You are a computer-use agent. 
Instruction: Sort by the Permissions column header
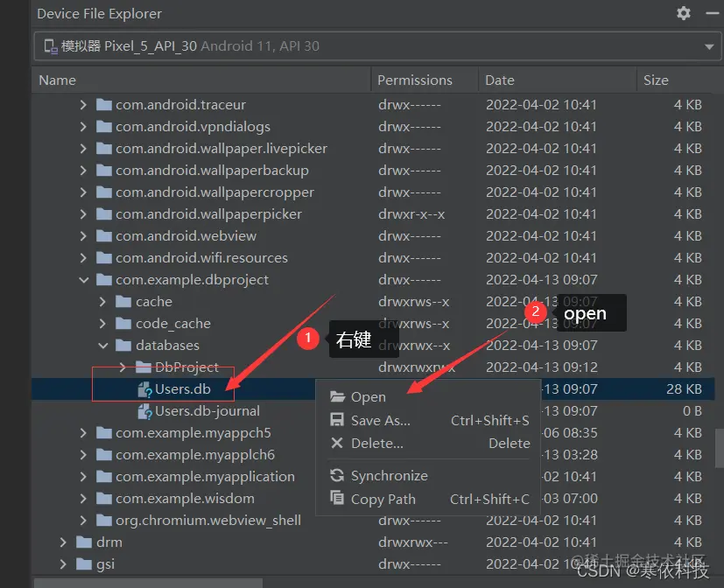tap(415, 80)
